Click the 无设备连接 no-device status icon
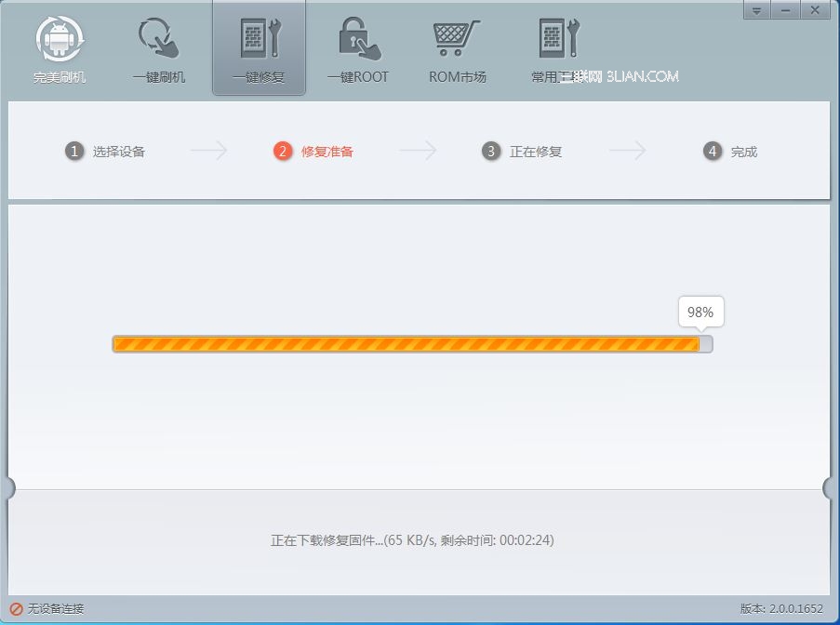The image size is (840, 625). pos(16,609)
